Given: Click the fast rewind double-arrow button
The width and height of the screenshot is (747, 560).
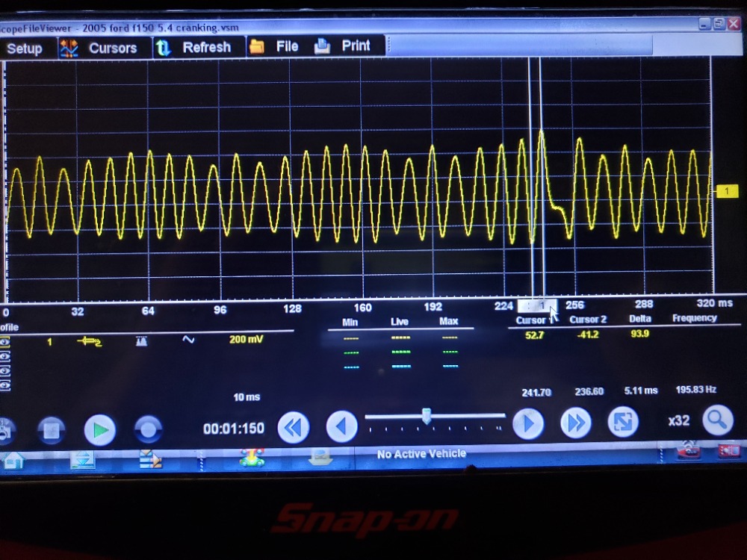Looking at the screenshot, I should pyautogui.click(x=294, y=427).
